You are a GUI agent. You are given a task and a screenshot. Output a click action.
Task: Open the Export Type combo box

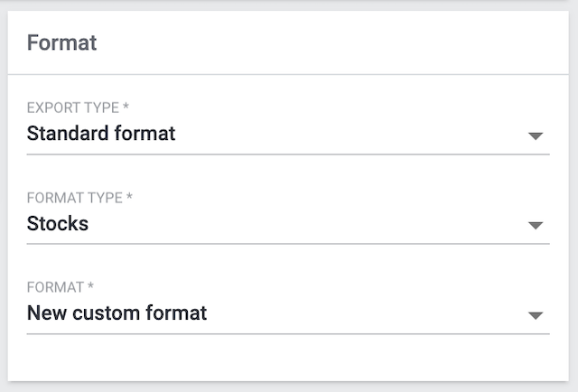click(x=287, y=135)
